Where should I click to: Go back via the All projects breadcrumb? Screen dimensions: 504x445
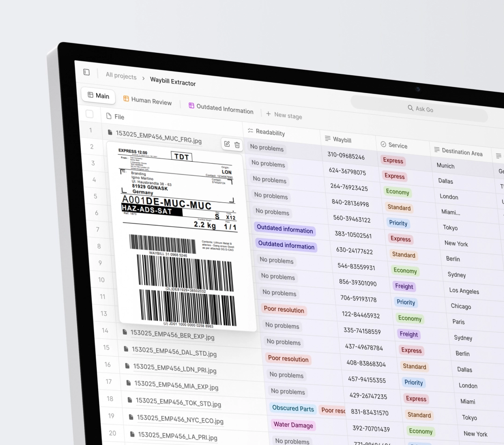click(x=121, y=76)
